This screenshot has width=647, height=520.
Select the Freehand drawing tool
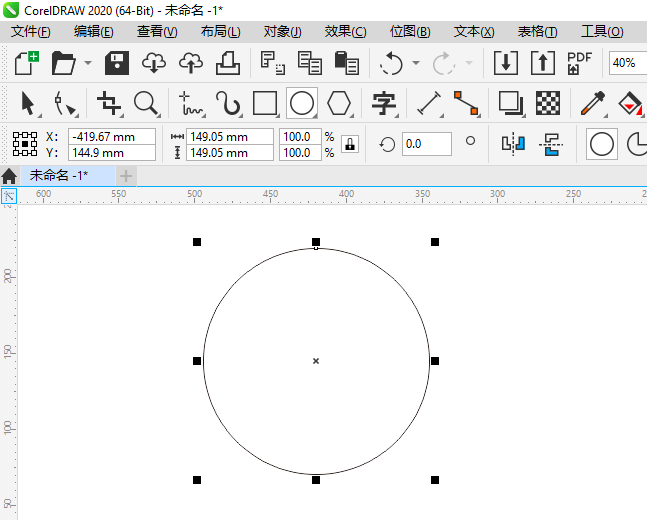click(191, 103)
